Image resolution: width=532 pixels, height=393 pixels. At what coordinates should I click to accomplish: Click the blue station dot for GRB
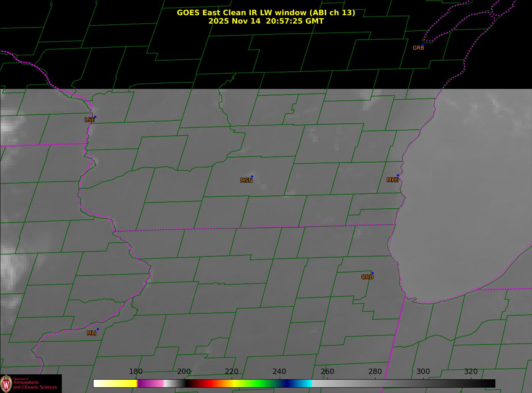click(423, 44)
